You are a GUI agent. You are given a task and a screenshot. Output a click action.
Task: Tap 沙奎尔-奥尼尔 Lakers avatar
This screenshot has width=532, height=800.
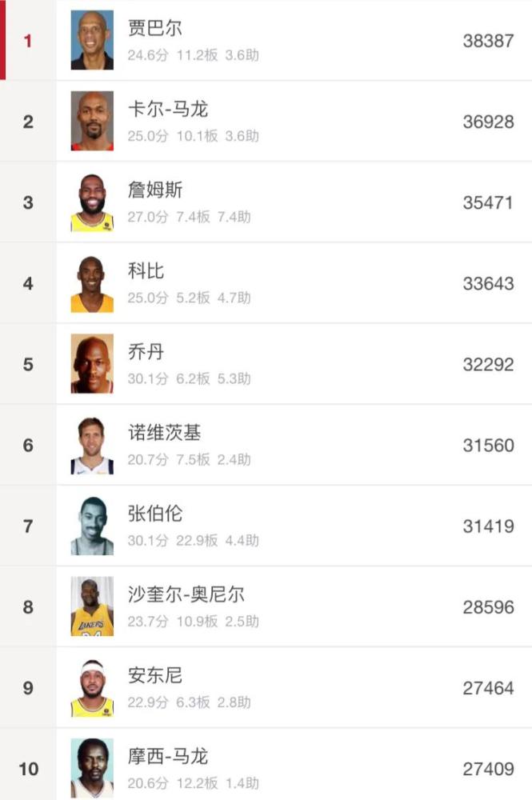coord(92,606)
